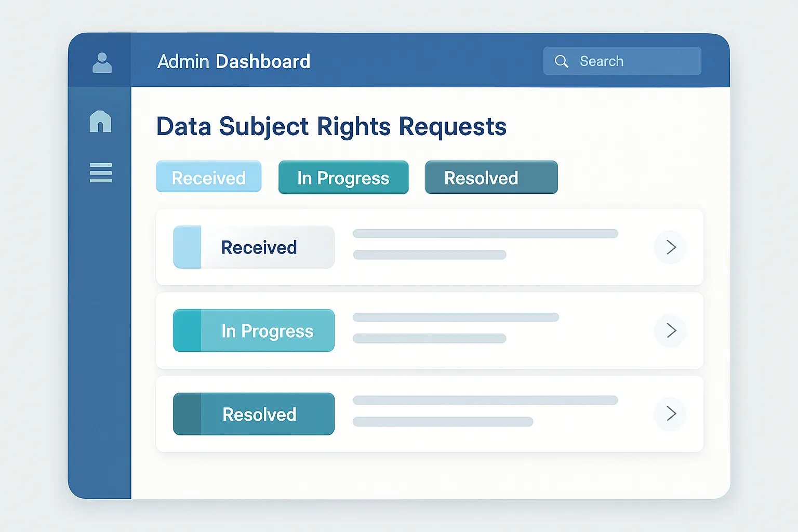The image size is (798, 532).
Task: Expand the Received request chevron
Action: [x=670, y=247]
